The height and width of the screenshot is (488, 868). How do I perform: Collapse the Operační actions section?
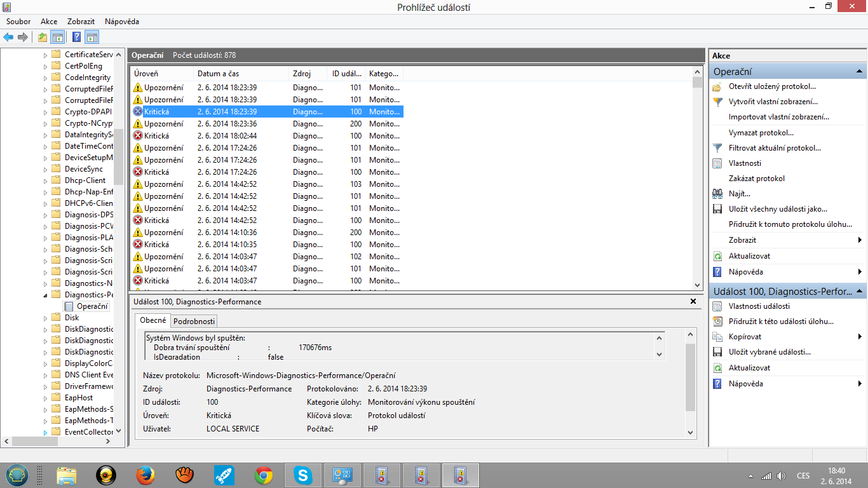point(859,72)
